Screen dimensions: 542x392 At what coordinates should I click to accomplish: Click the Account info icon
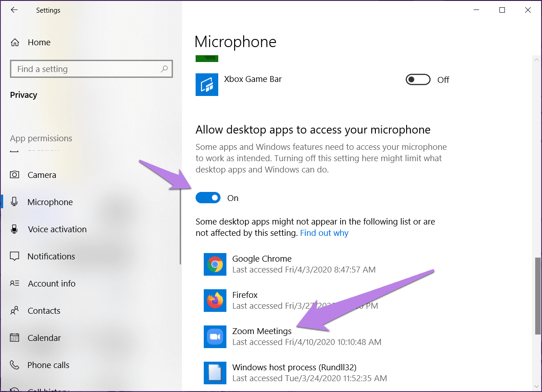[x=14, y=283]
